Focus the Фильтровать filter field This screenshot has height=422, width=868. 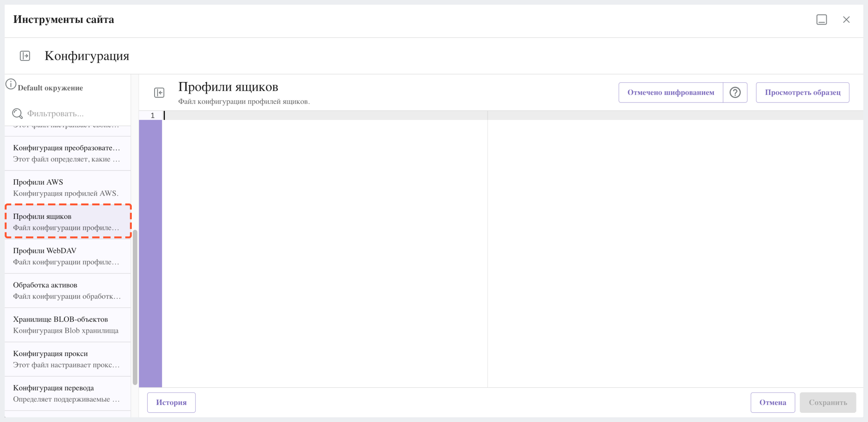tap(68, 114)
